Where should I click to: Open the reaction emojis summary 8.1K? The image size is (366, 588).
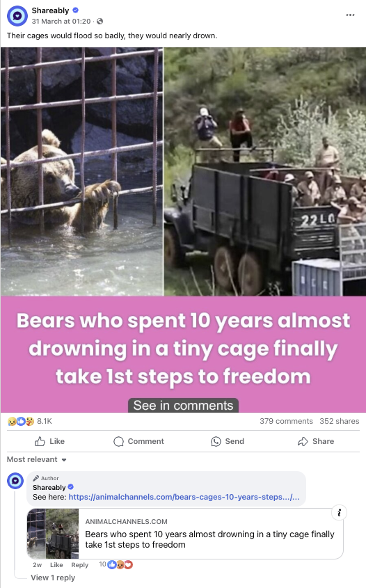[x=30, y=421]
